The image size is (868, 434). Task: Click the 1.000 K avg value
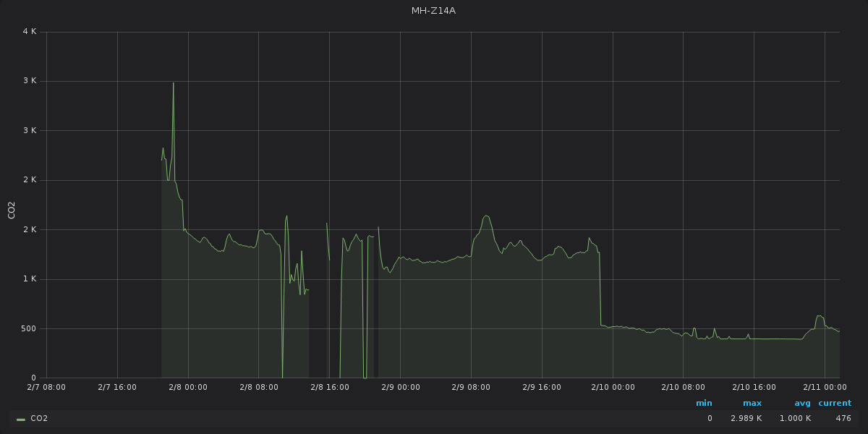point(795,419)
